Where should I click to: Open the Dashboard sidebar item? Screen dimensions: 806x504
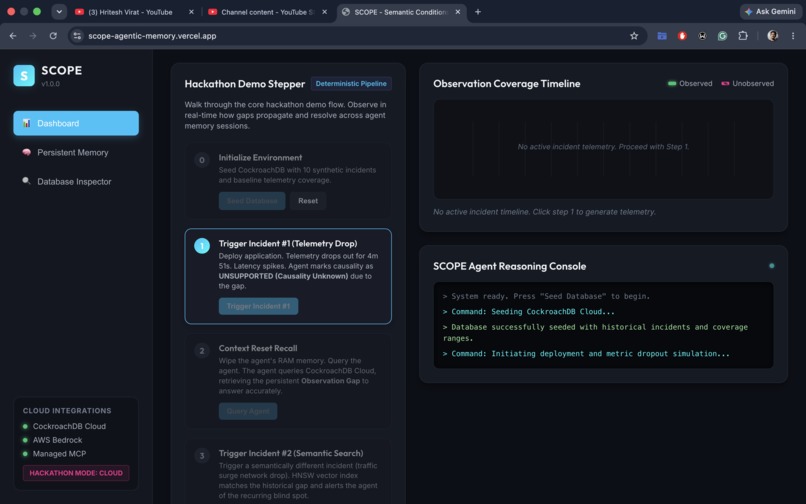tap(76, 123)
